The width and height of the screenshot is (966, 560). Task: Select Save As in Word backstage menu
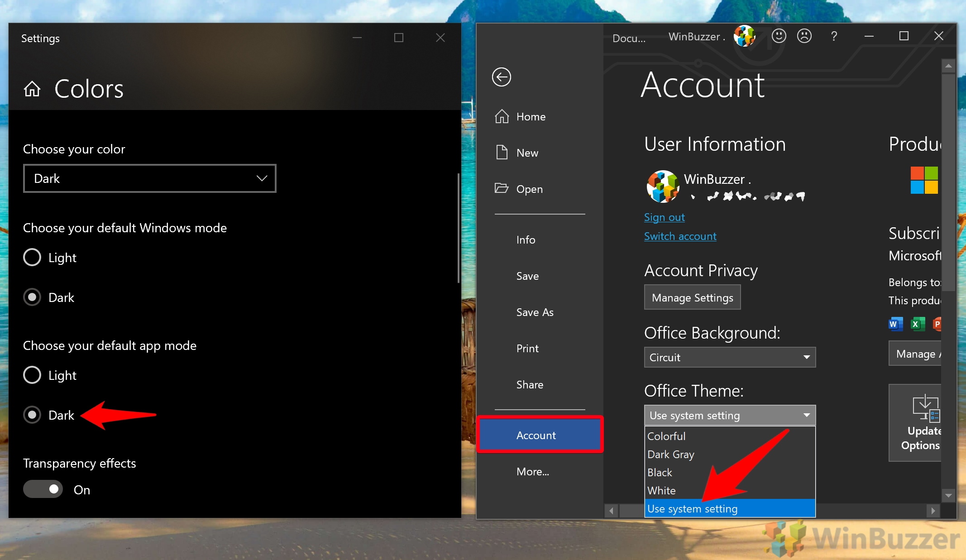540,312
